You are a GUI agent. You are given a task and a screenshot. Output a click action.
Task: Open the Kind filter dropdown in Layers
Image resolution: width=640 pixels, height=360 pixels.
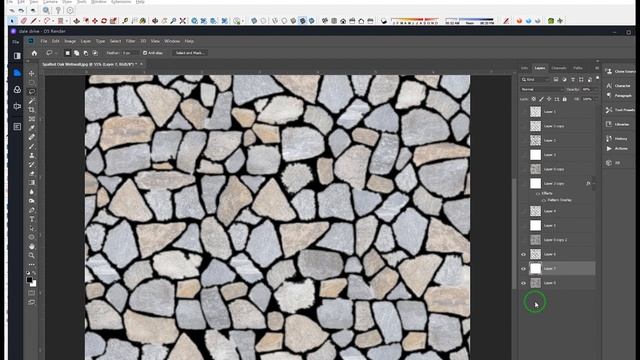click(536, 80)
